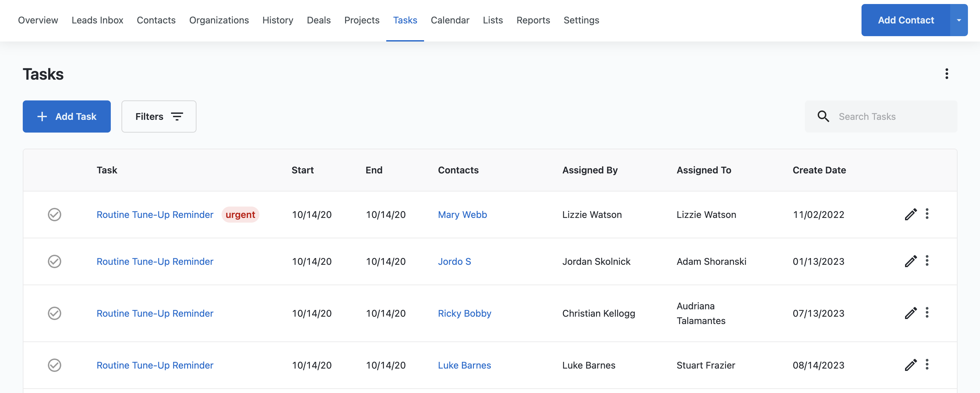
Task: Click the Add Task button
Action: click(67, 116)
